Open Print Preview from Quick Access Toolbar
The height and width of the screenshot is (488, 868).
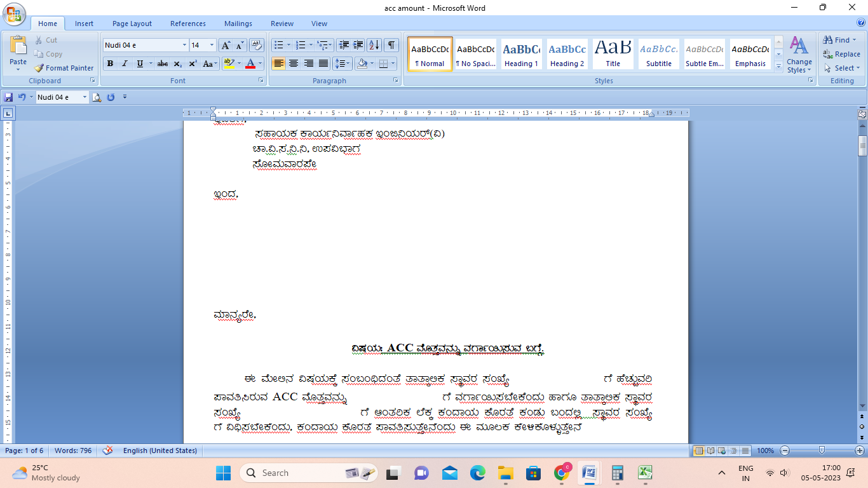pyautogui.click(x=97, y=97)
